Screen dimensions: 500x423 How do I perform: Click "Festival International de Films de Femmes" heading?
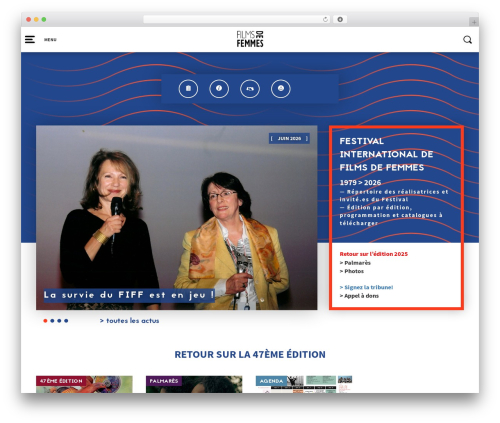tap(386, 154)
